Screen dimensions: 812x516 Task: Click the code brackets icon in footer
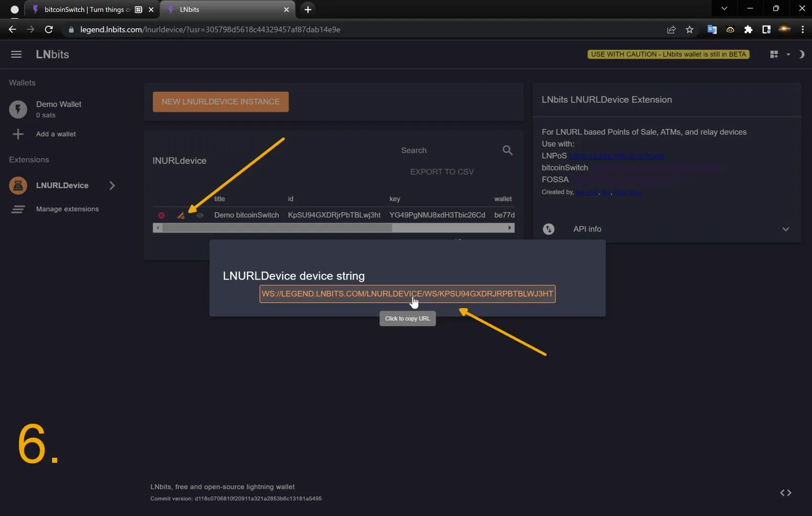[785, 493]
